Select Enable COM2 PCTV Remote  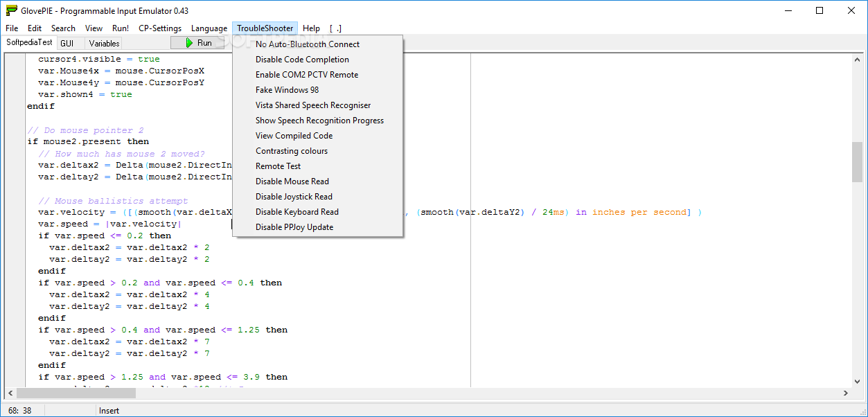click(318, 75)
